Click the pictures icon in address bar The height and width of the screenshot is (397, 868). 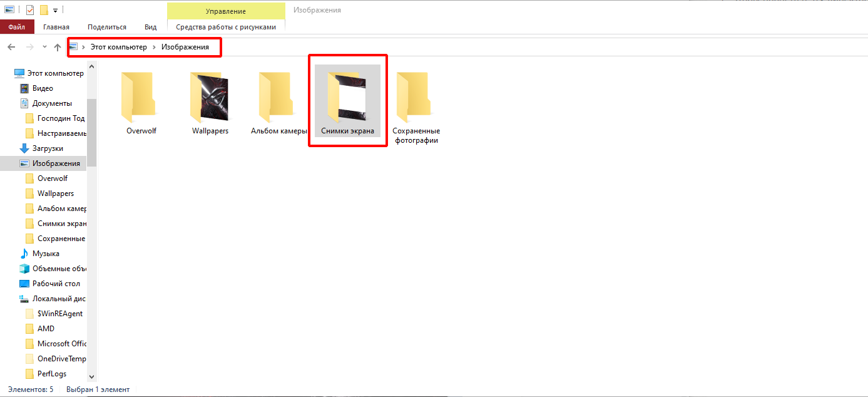(x=74, y=47)
